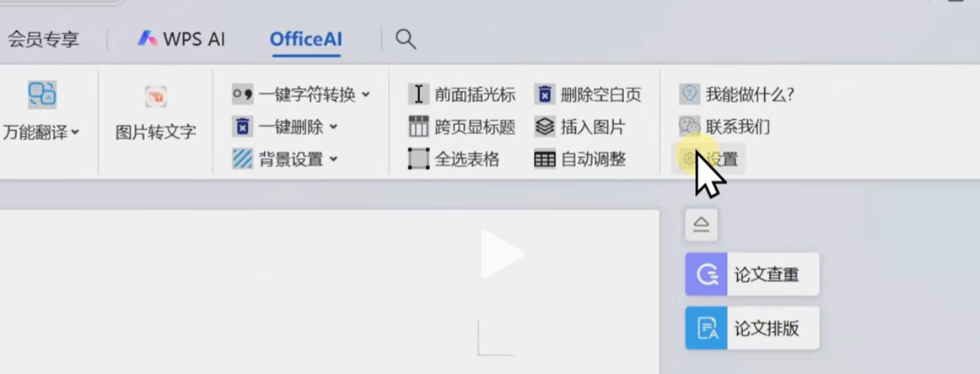Click the 万能翻译 translate icon
The image size is (980, 374).
[42, 95]
